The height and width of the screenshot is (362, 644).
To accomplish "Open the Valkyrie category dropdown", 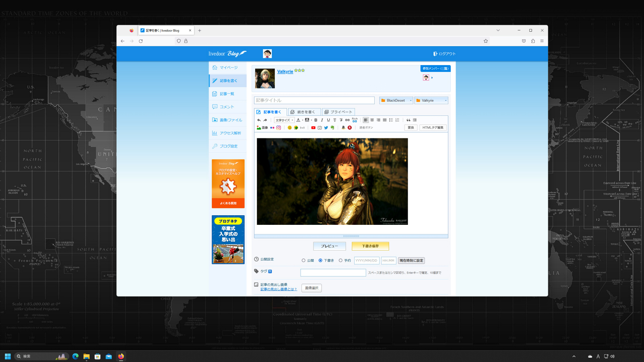I will [431, 101].
